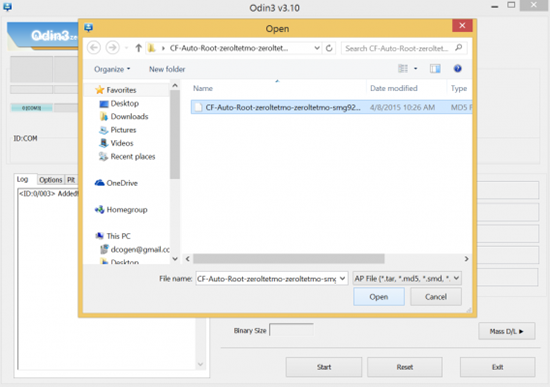This screenshot has height=387, width=550.
Task: Go back with the left arrow icon
Action: (x=94, y=48)
